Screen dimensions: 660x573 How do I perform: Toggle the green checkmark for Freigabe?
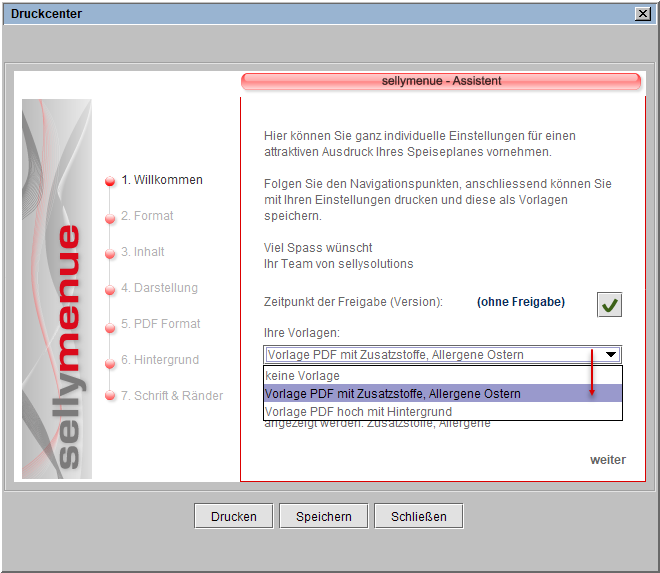[609, 304]
